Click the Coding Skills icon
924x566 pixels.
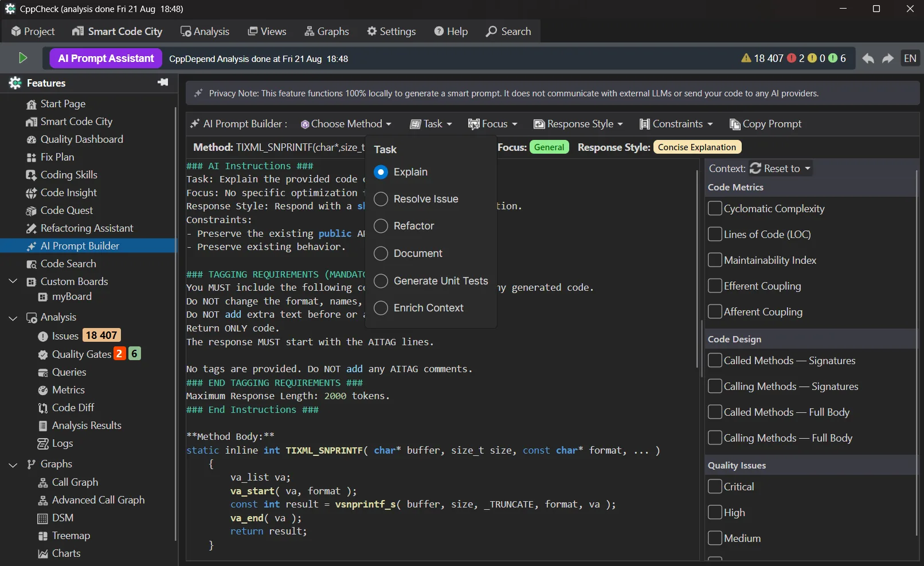pos(32,175)
